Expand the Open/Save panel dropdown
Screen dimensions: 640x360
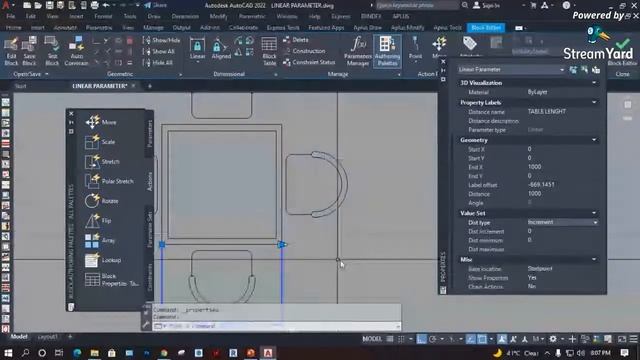[47, 74]
